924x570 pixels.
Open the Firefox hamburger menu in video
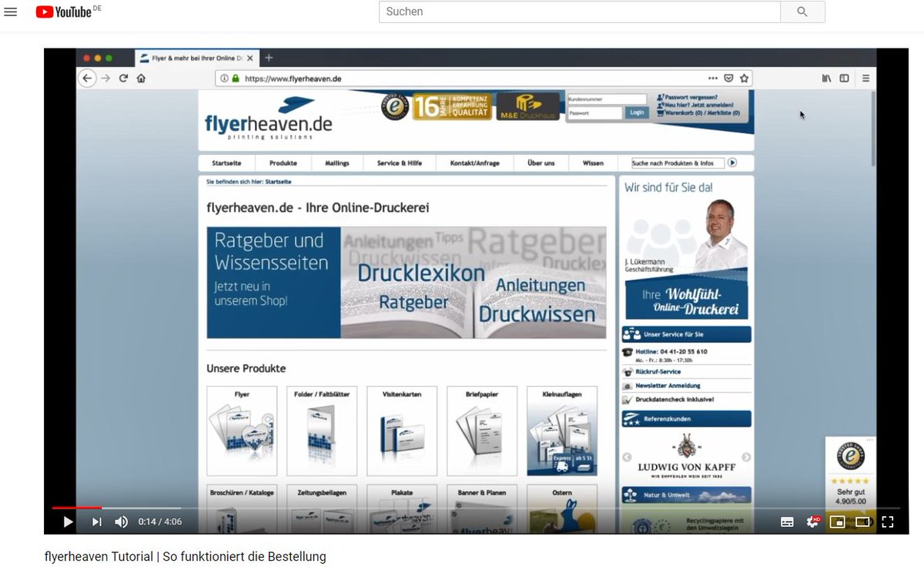tap(865, 78)
